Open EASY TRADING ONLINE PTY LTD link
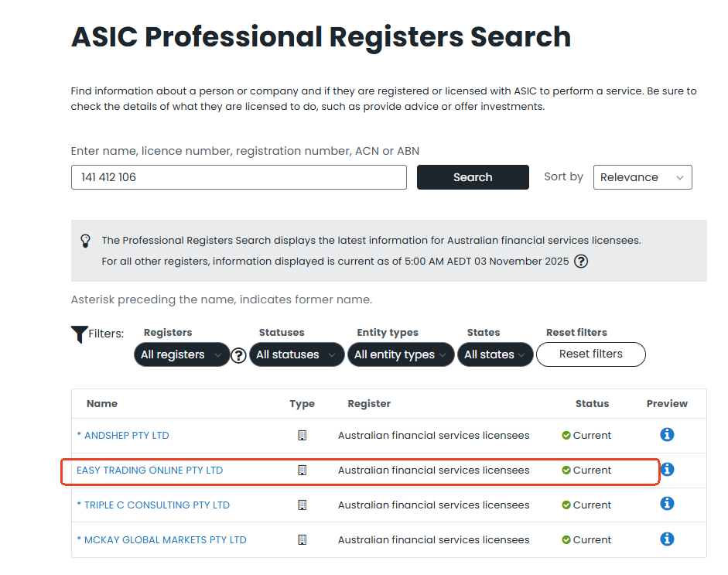728x575 pixels. point(150,470)
